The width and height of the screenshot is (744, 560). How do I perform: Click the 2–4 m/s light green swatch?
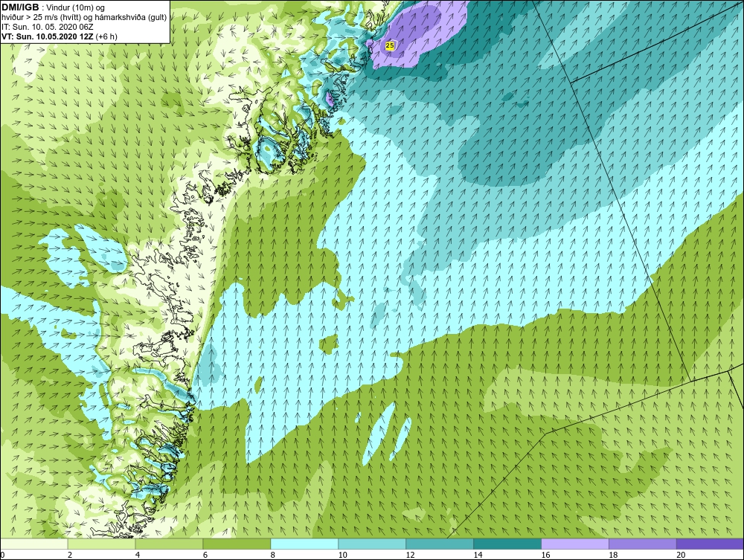coord(101,544)
